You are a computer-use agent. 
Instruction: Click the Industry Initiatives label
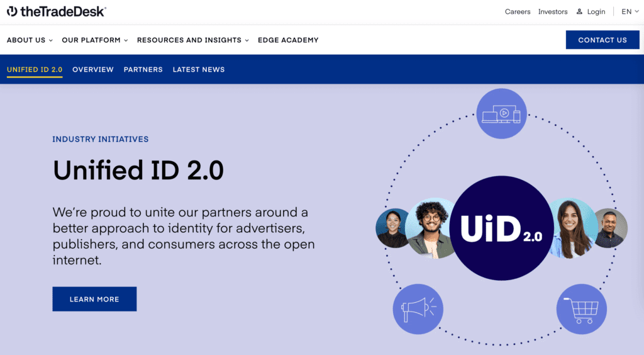(x=100, y=139)
